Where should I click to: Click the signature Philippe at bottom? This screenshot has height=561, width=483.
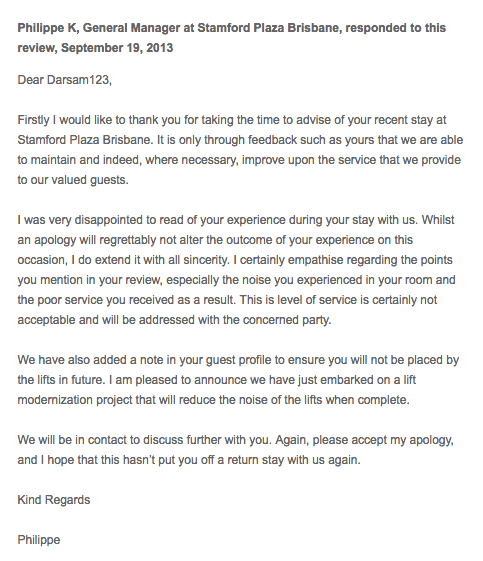tap(39, 540)
